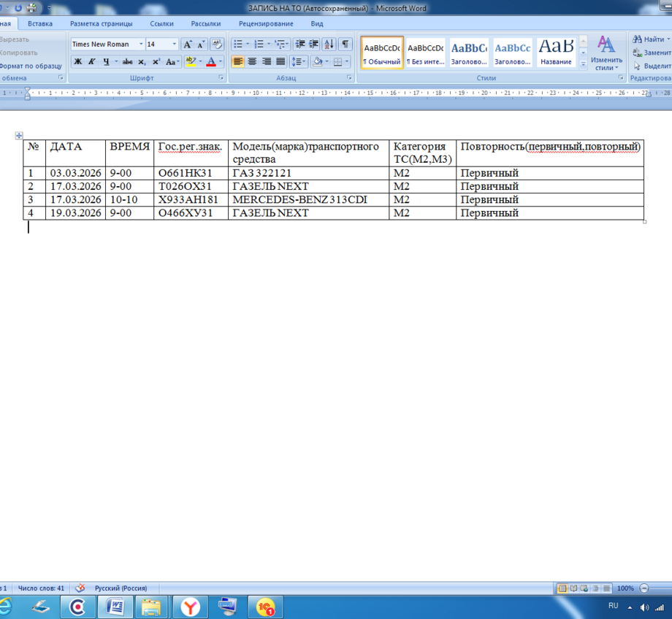672x619 pixels.
Task: Click the Найти button
Action: 649,39
